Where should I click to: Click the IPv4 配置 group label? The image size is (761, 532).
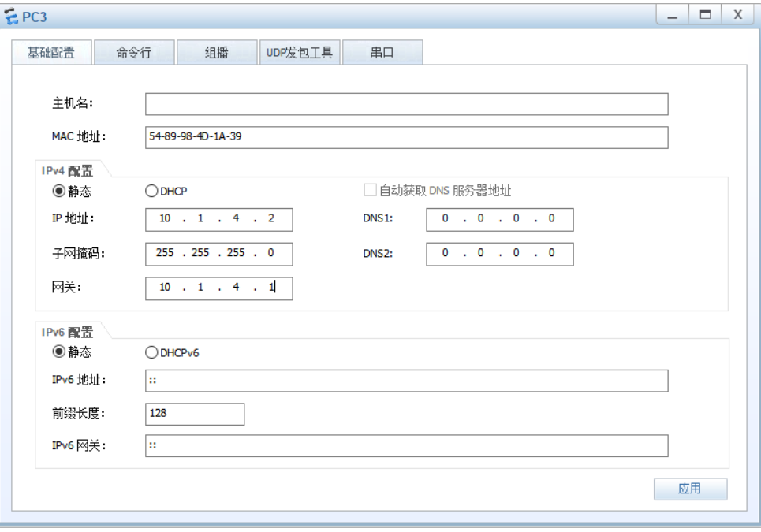67,171
